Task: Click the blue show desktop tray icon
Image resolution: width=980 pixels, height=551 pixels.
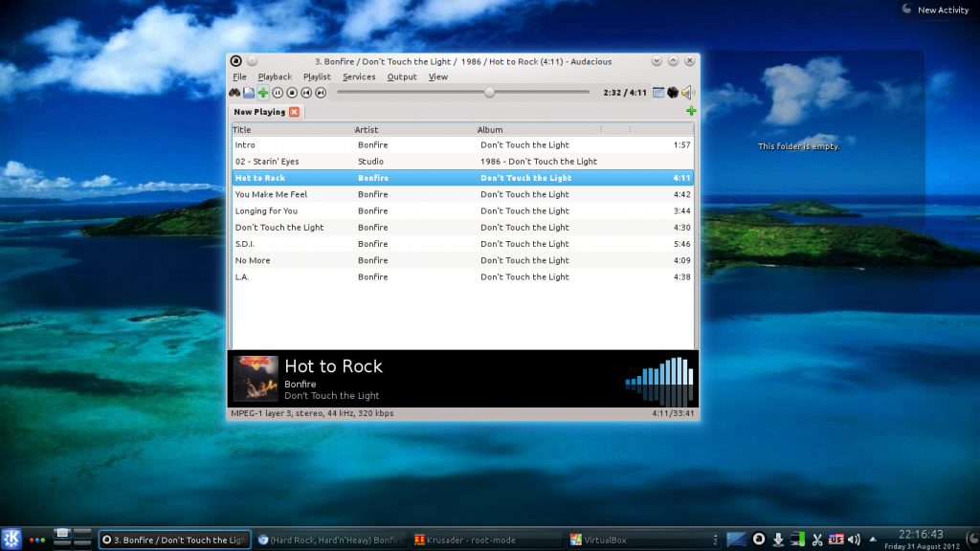Action: point(736,540)
